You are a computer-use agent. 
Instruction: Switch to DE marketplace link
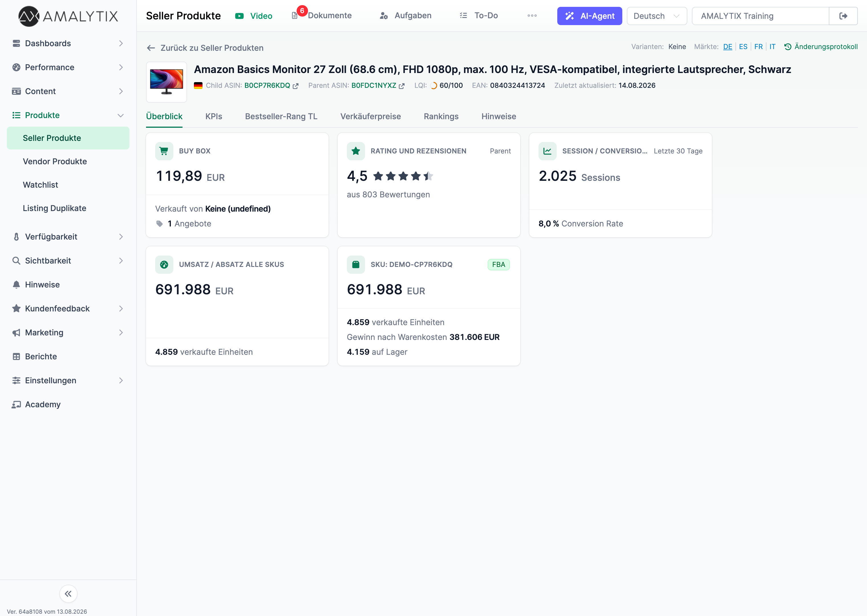coord(728,47)
